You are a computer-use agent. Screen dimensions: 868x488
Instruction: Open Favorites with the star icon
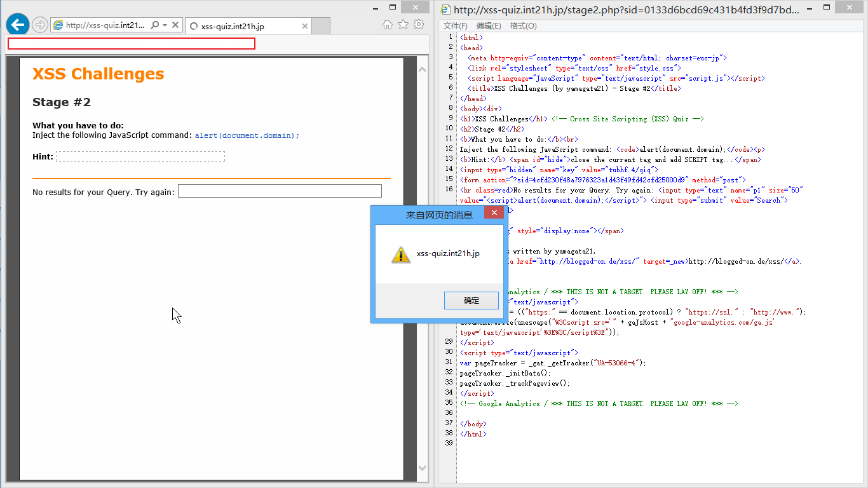click(403, 25)
